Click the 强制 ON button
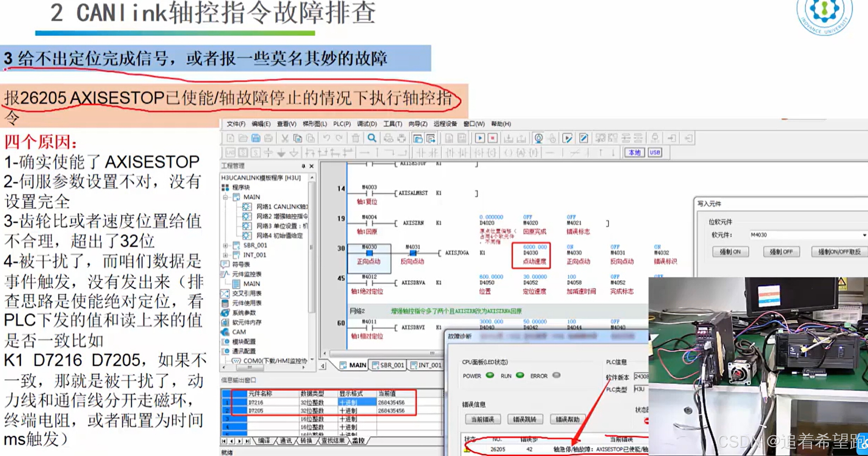 (730, 252)
